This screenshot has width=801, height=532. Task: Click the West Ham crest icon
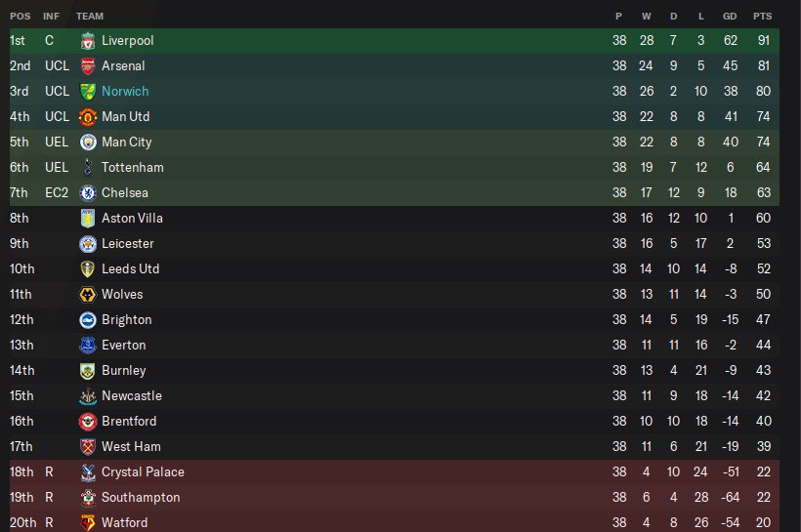tap(87, 447)
